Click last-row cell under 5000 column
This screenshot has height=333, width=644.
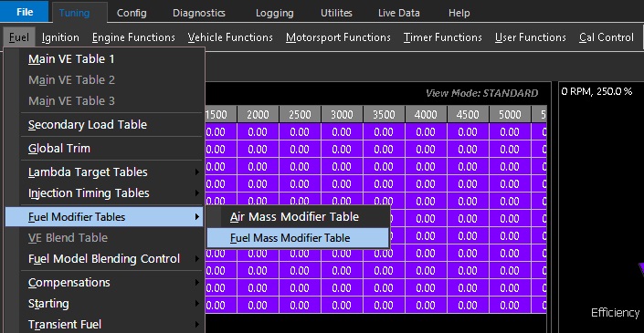[510, 305]
